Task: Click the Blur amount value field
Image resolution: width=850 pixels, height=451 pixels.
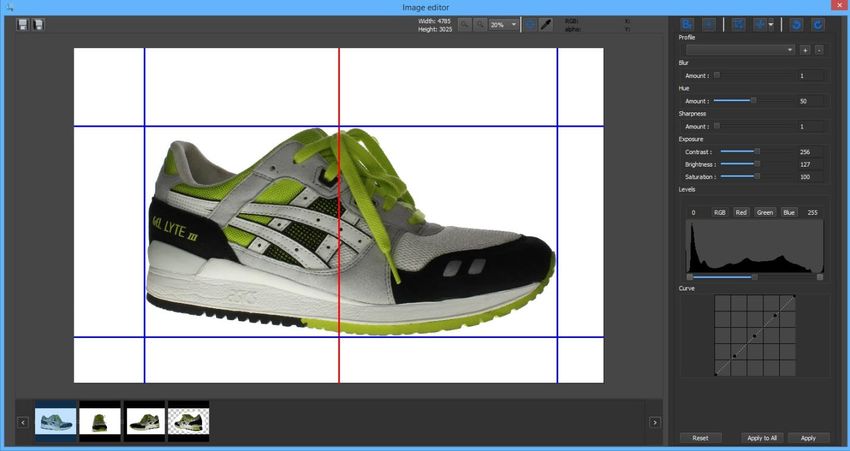Action: coord(811,76)
